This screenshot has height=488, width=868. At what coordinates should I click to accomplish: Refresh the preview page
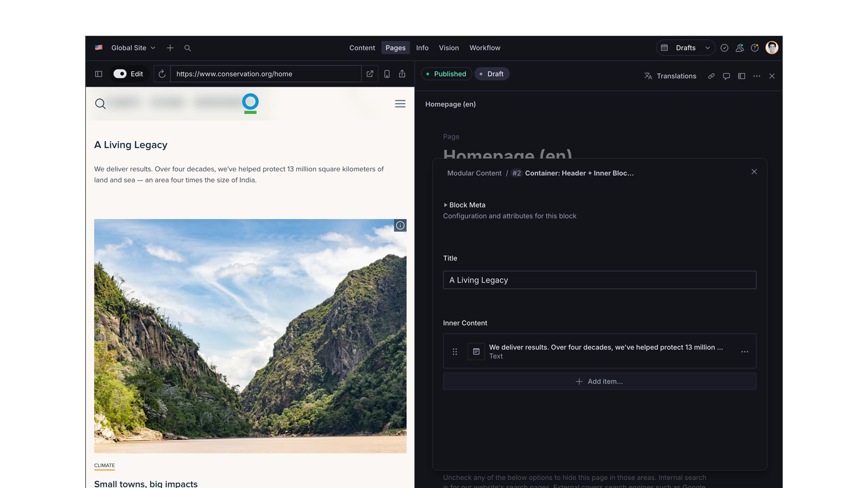coord(162,74)
